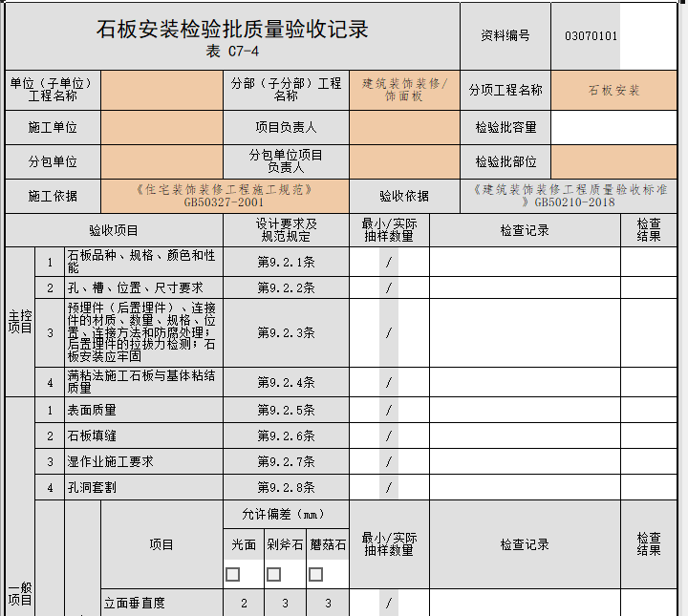Click the empty orange field beside 单位(子单位)工程名称
The height and width of the screenshot is (616, 688).
click(x=161, y=90)
